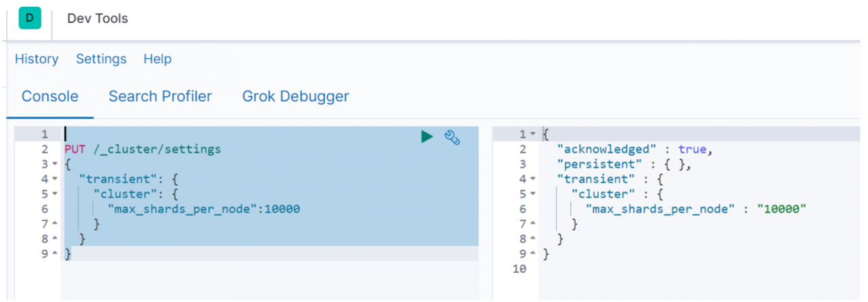Collapse request fold arrow at line 3
This screenshot has height=302, width=868.
click(54, 165)
